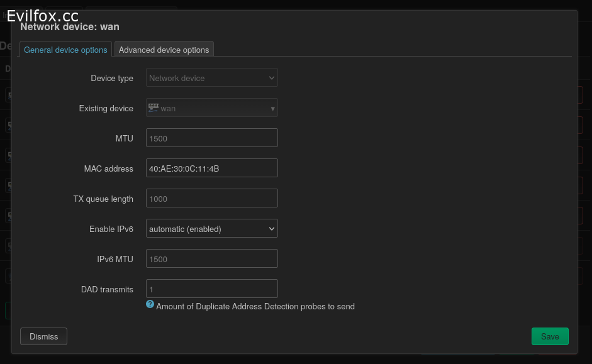Click the 'Enable IPv6' label text

point(111,229)
